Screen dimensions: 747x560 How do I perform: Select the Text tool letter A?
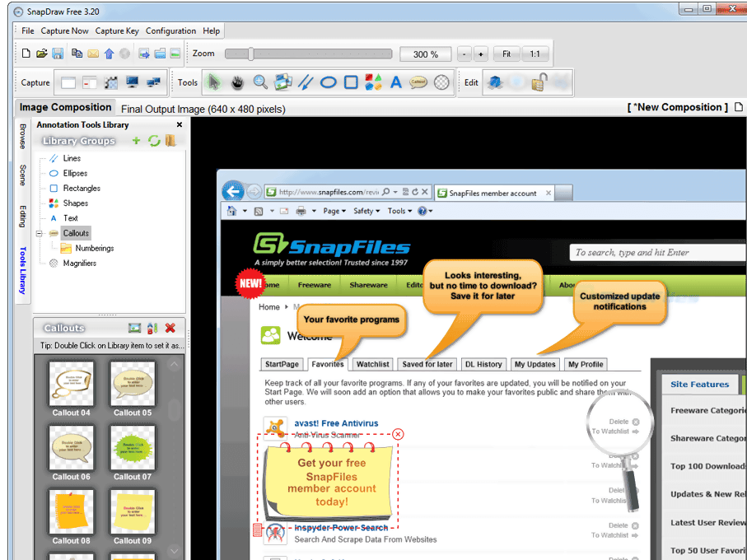[x=396, y=82]
